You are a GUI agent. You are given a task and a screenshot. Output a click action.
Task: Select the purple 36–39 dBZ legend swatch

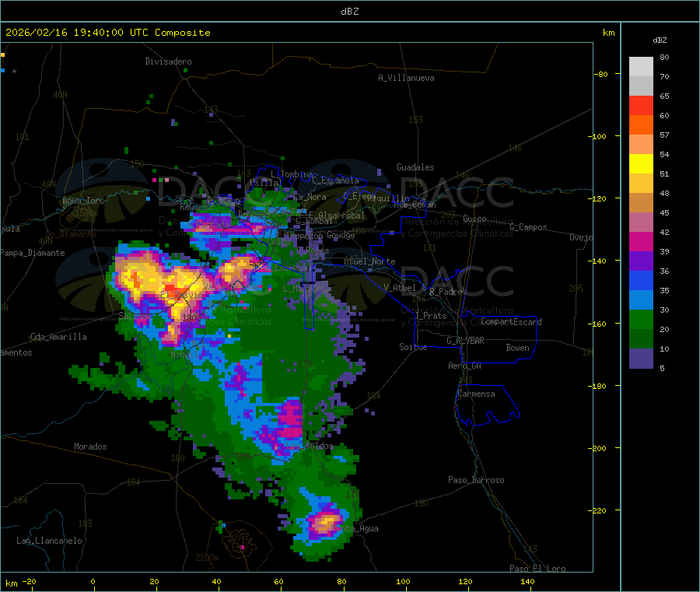[641, 261]
